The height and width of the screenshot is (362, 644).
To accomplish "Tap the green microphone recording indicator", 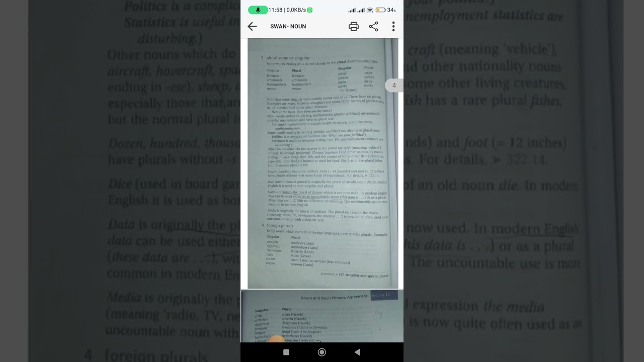I will pos(258,10).
